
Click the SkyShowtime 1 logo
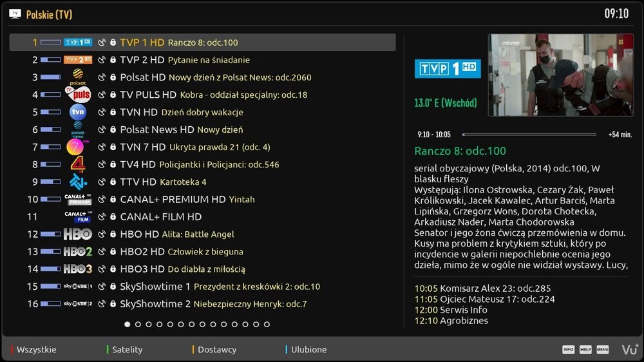[78, 287]
